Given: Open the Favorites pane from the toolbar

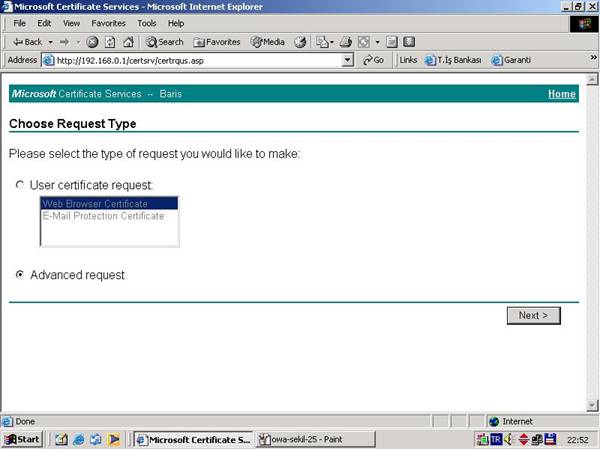Looking at the screenshot, I should [x=217, y=42].
